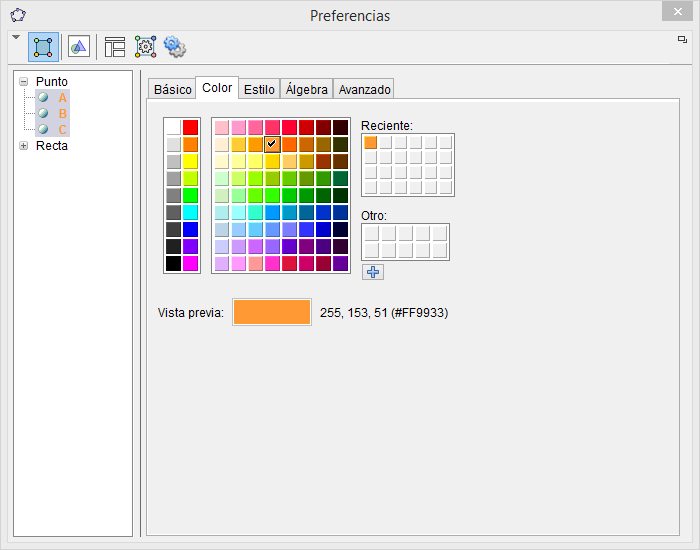Viewport: 700px width, 550px height.
Task: Pick cyan in the primary color column
Action: tap(191, 212)
